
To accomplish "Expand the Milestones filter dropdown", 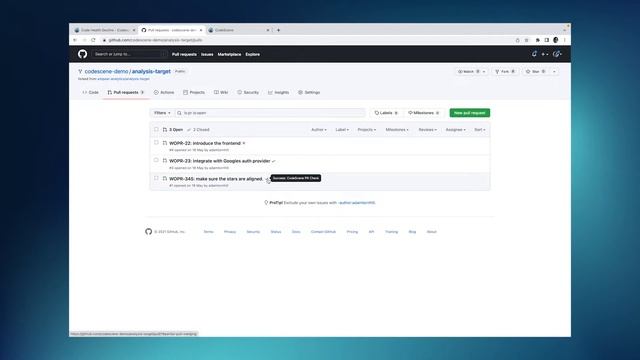I will click(397, 130).
